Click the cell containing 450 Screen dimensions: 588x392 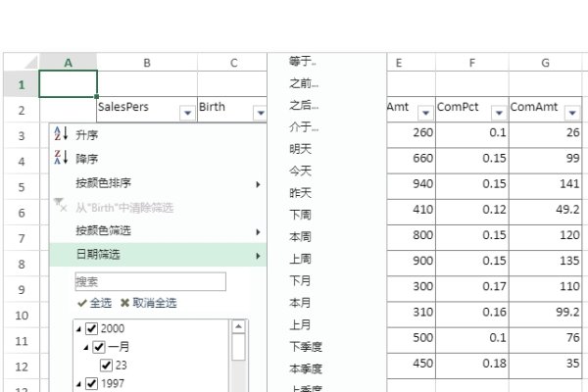coord(411,366)
